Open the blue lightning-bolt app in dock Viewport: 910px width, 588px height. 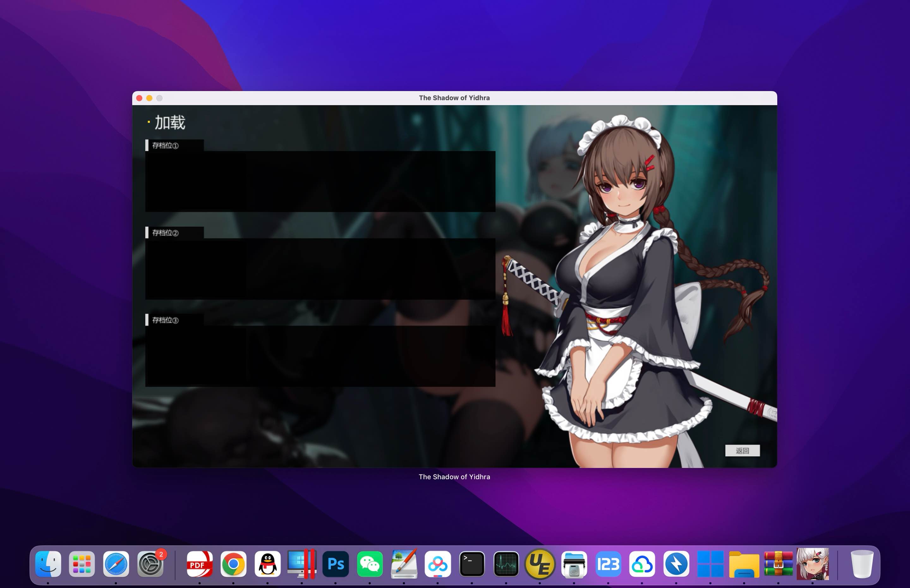point(676,564)
